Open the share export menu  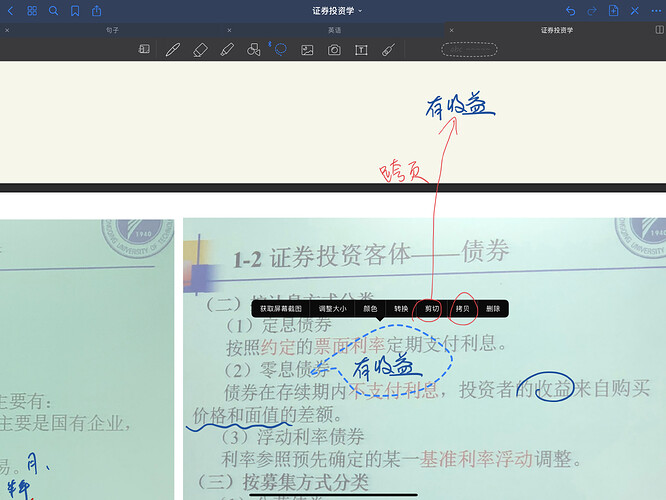[96, 11]
